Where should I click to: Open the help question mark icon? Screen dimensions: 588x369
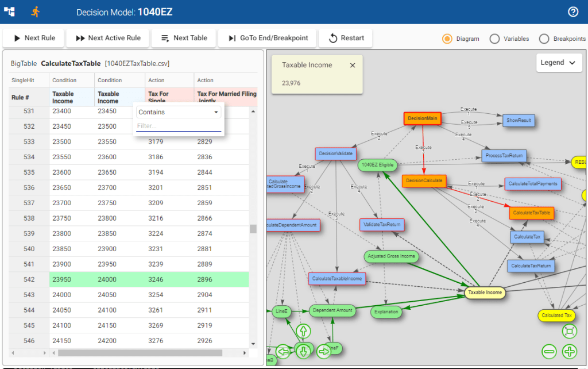point(572,12)
